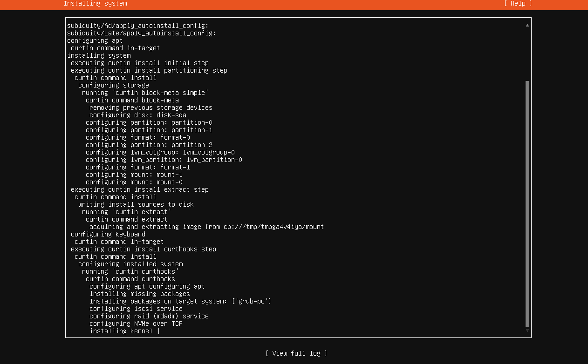588x364 pixels.
Task: Open the Help menu
Action: 518,4
